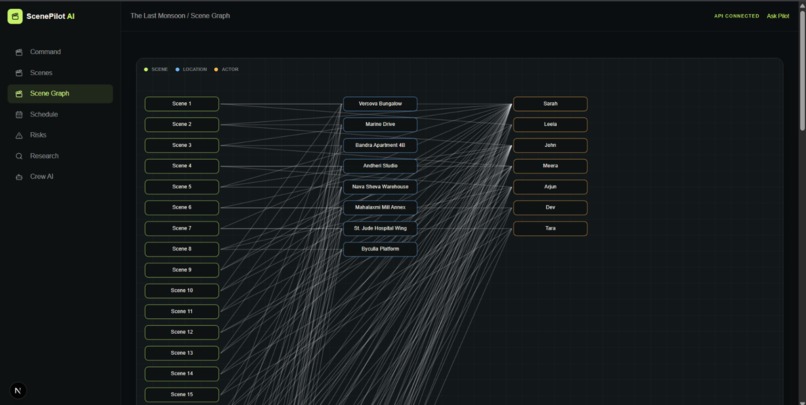Screen dimensions: 806x405
Task: Select the Scene 10 node
Action: tap(182, 291)
